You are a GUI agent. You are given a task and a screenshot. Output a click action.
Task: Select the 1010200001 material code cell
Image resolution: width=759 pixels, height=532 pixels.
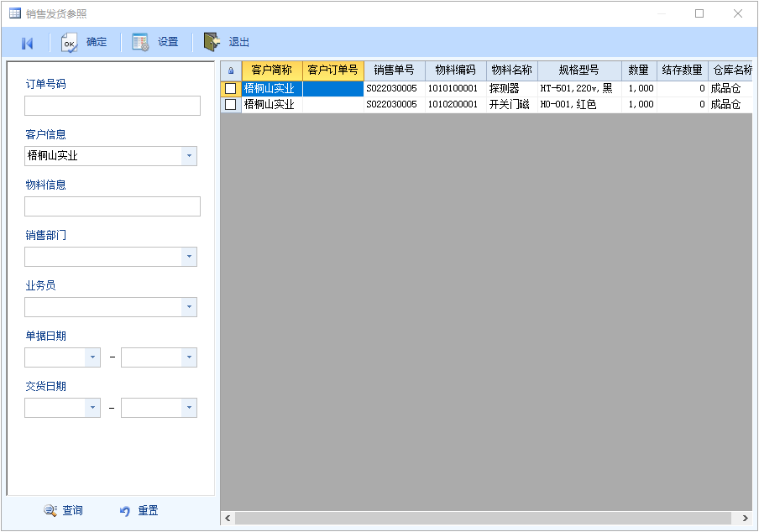456,104
